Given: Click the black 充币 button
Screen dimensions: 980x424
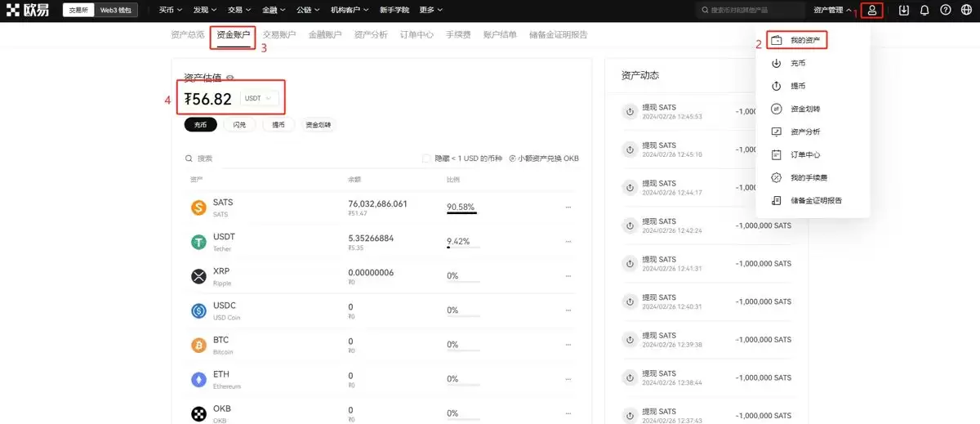Looking at the screenshot, I should pos(201,125).
